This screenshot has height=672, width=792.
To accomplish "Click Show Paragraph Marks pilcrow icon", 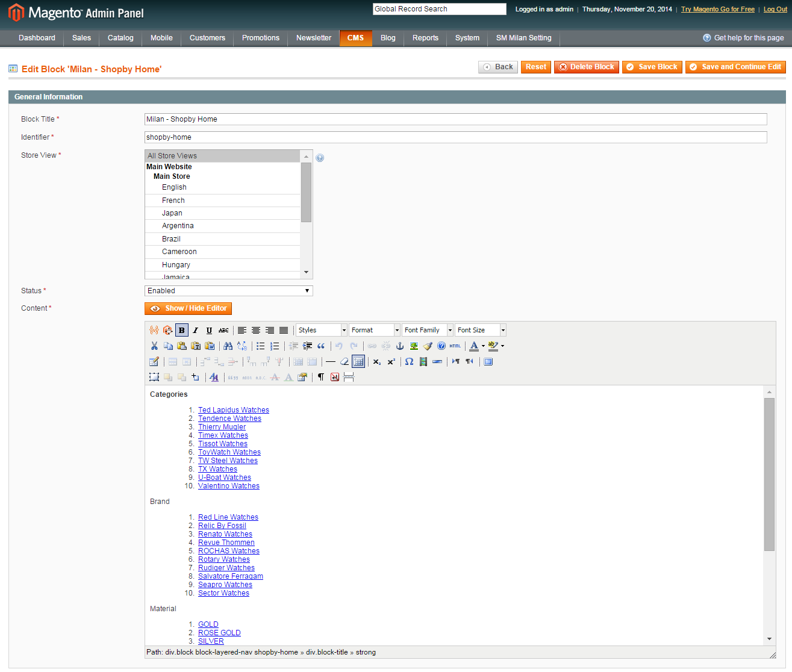I will click(x=321, y=377).
